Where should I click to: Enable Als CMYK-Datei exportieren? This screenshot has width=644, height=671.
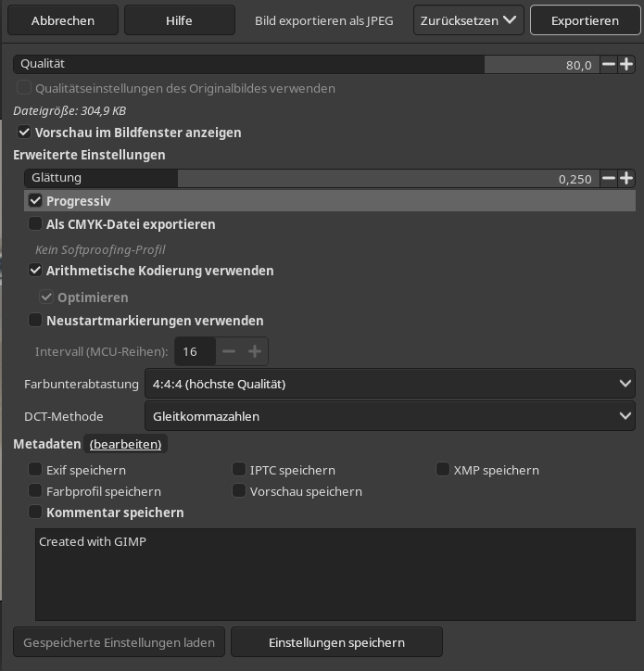[35, 223]
